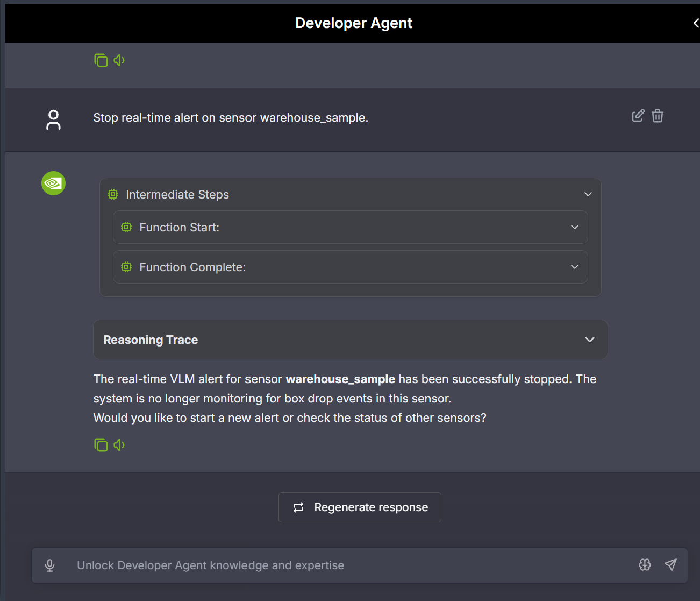Copy the previous response above the user message
Viewport: 700px width, 601px height.
pos(101,60)
